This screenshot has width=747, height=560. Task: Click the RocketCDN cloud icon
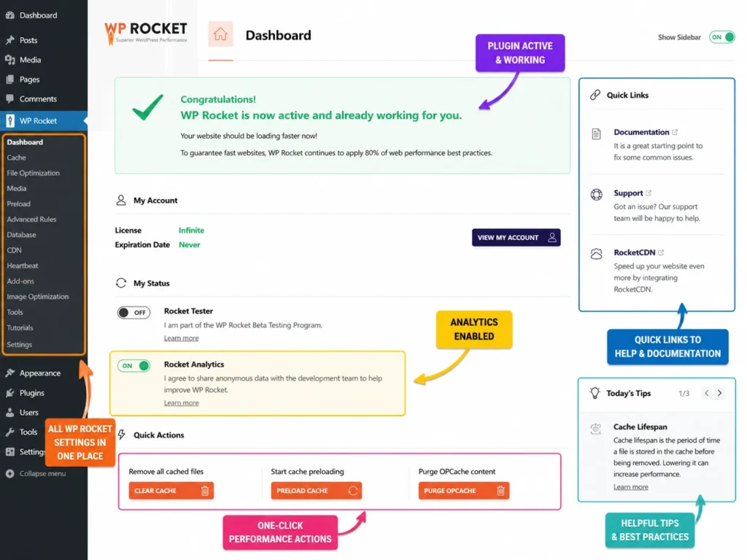click(x=596, y=254)
